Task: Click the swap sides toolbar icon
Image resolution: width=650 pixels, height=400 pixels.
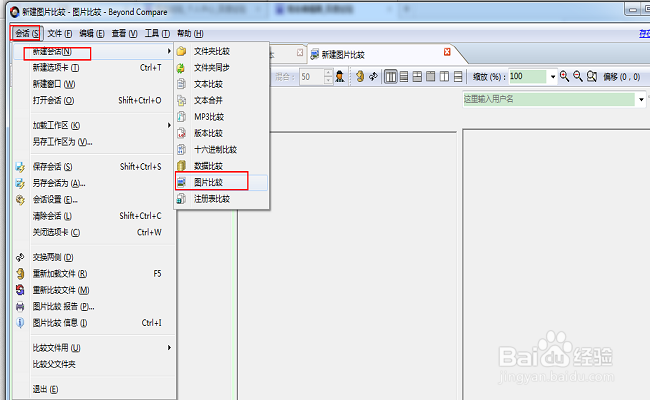Action: pos(373,76)
